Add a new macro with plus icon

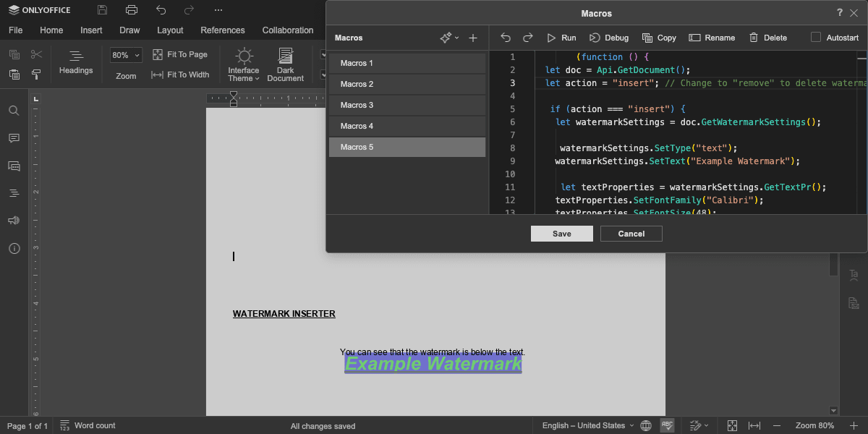click(x=473, y=38)
